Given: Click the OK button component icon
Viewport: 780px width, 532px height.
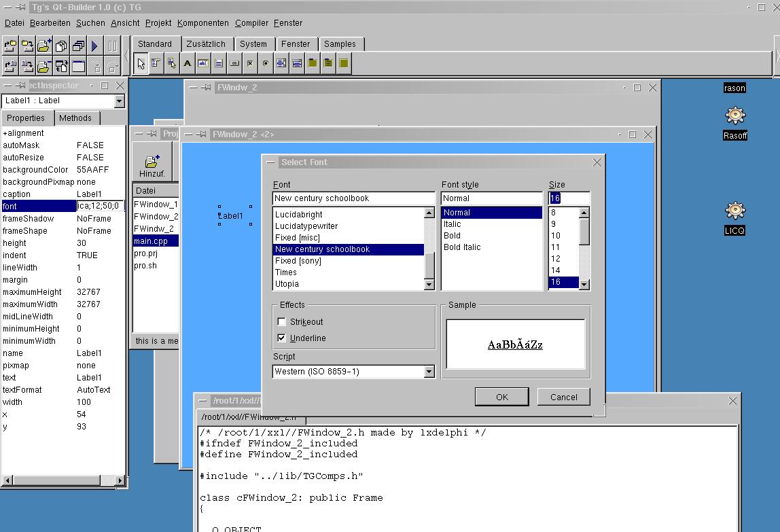Looking at the screenshot, I should [234, 64].
